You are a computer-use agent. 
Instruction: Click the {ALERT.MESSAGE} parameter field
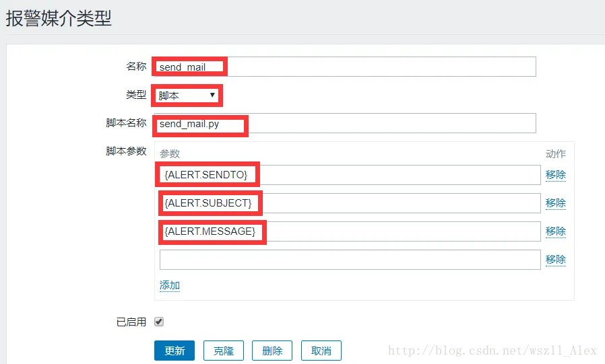point(350,231)
